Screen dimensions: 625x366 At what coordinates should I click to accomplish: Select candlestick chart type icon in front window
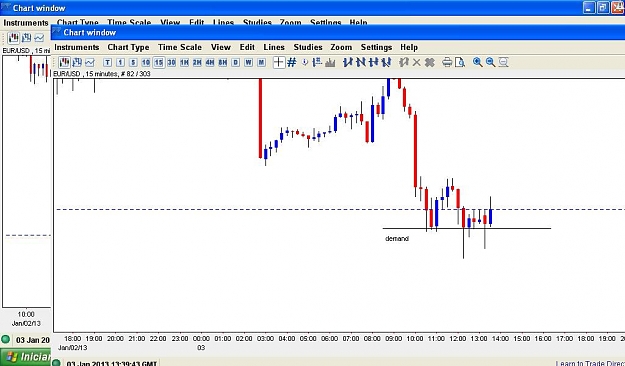(64, 62)
